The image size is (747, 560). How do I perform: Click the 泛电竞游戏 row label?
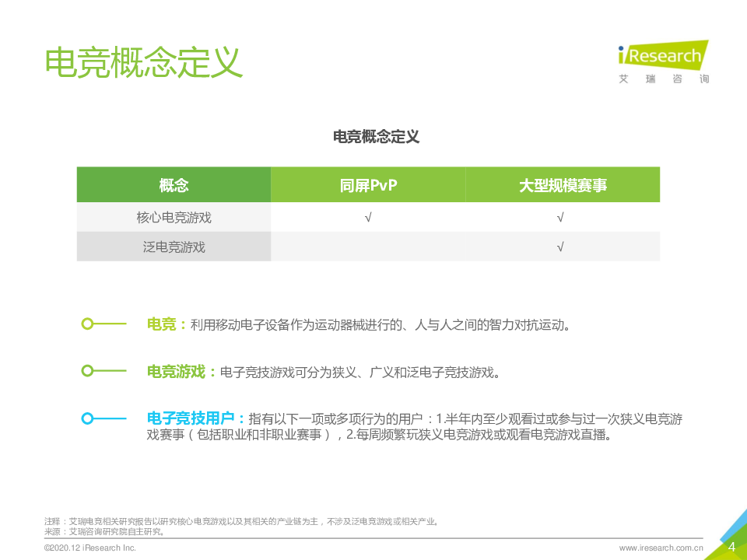click(174, 247)
